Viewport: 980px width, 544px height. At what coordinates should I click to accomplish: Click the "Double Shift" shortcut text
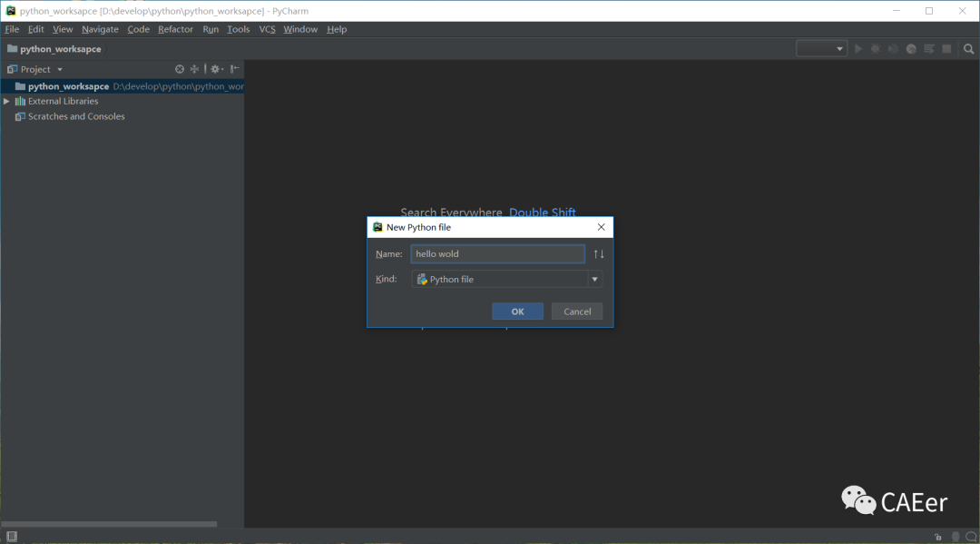pos(543,212)
